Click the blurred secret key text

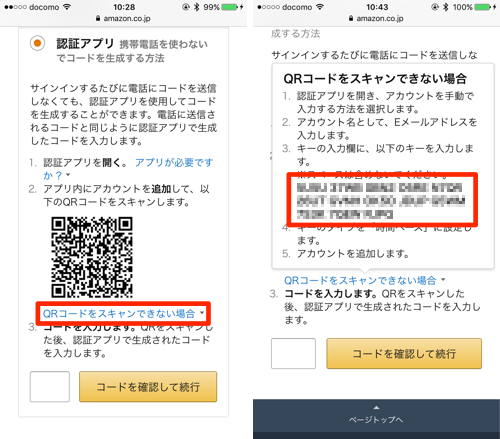(x=381, y=200)
